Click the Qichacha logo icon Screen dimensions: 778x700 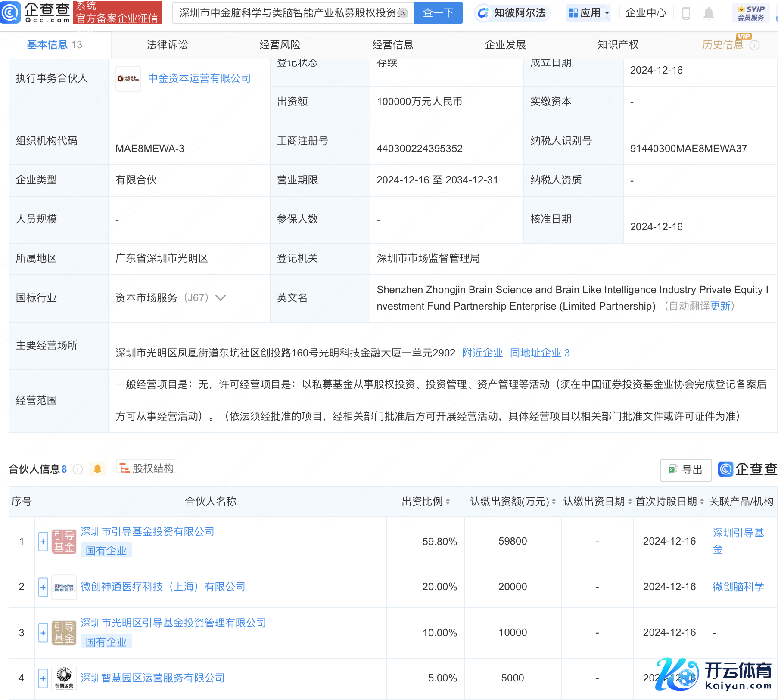pos(10,12)
